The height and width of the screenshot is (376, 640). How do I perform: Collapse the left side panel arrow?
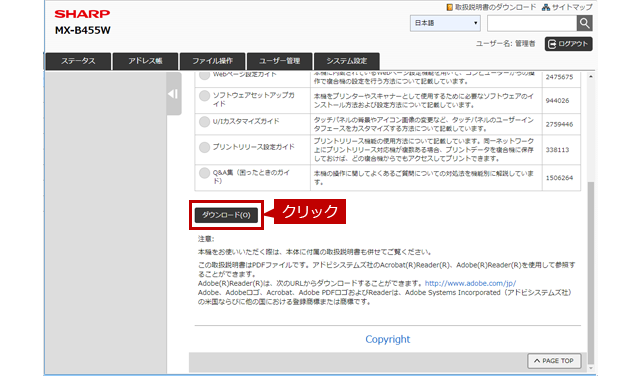click(173, 94)
